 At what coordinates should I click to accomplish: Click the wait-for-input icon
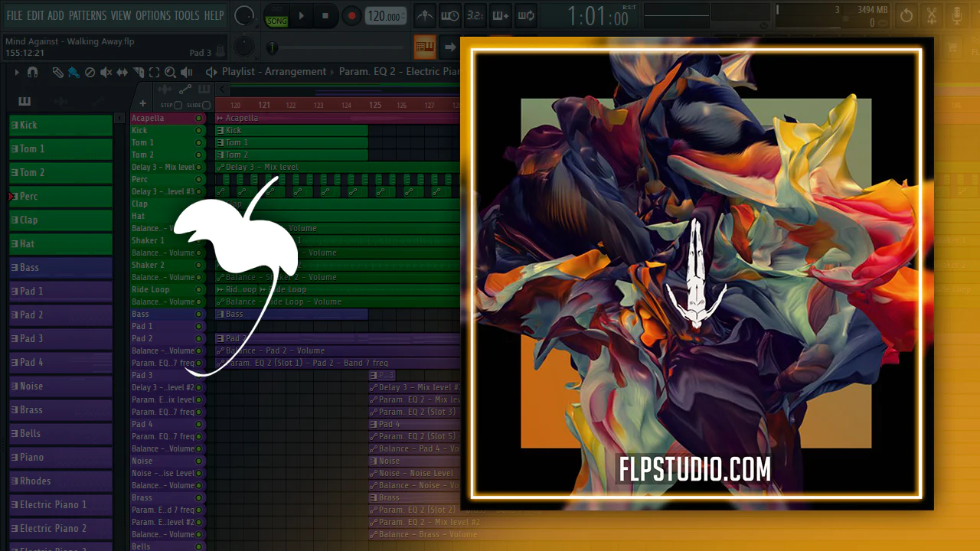pyautogui.click(x=449, y=15)
